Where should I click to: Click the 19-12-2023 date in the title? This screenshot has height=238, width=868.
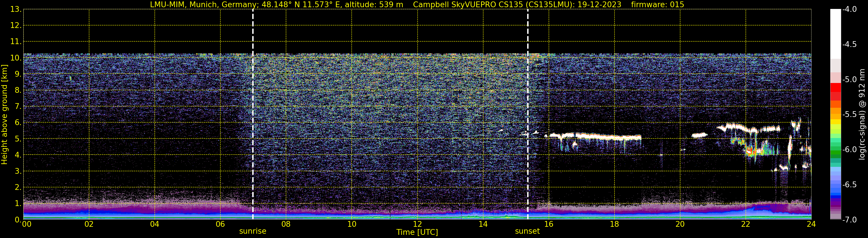point(599,4)
